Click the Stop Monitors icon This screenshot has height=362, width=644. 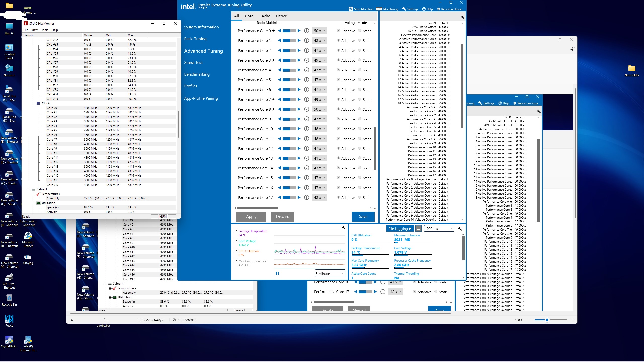tap(350, 9)
